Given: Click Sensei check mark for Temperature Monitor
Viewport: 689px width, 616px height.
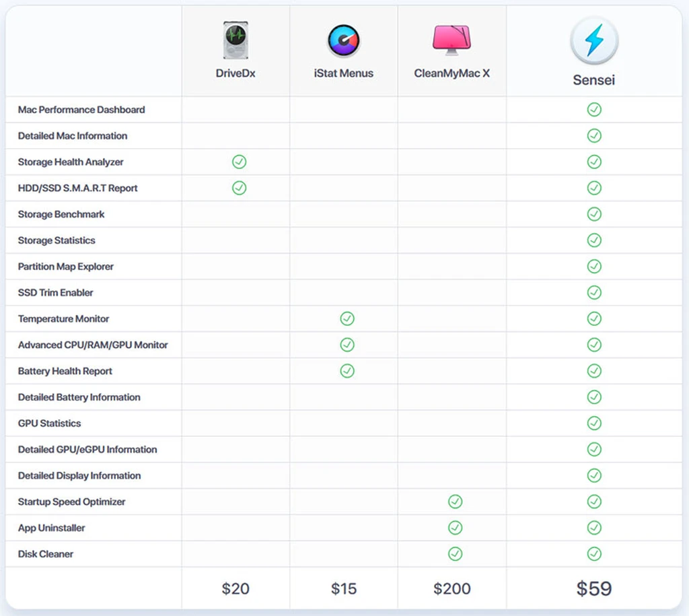Looking at the screenshot, I should pos(594,319).
